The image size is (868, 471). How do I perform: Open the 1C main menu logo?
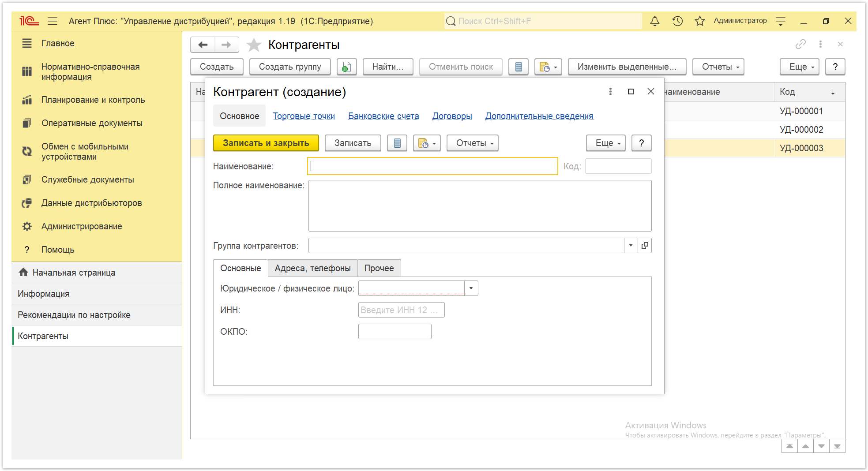29,21
